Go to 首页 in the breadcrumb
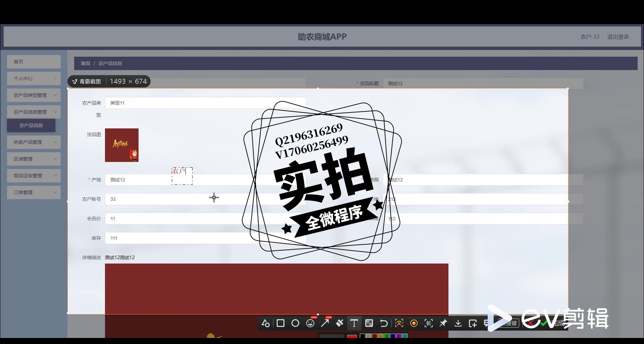This screenshot has height=344, width=644. pyautogui.click(x=86, y=63)
